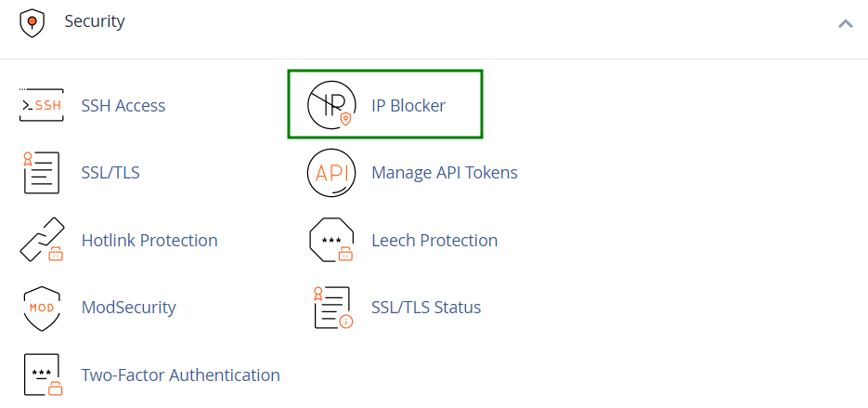View the SSL/TLS Status text link
The image size is (868, 408).
[426, 307]
